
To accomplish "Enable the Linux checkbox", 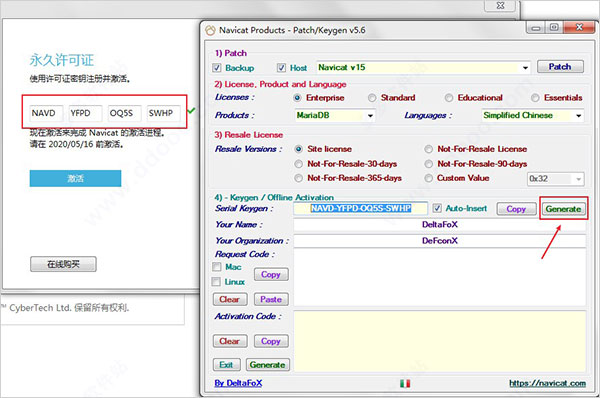I will pyautogui.click(x=216, y=282).
